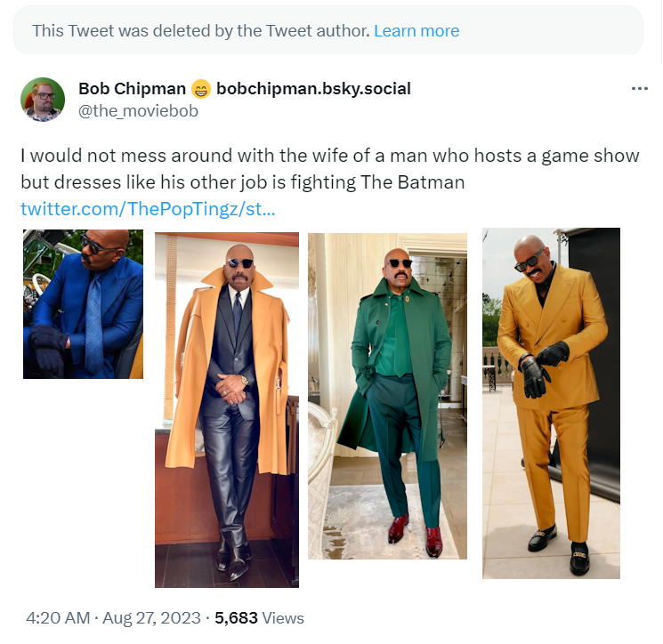The width and height of the screenshot is (663, 644).
Task: Open the 'Learn more' link
Action: tap(416, 31)
